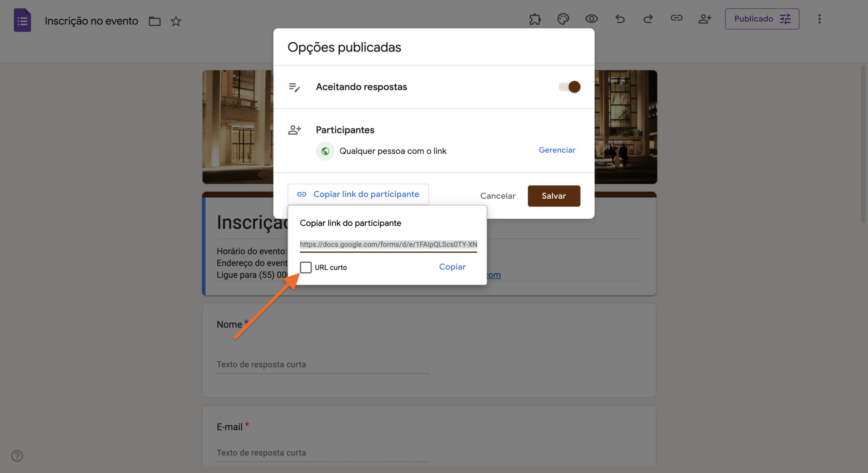Redo the last action
868x473 pixels.
(x=648, y=19)
